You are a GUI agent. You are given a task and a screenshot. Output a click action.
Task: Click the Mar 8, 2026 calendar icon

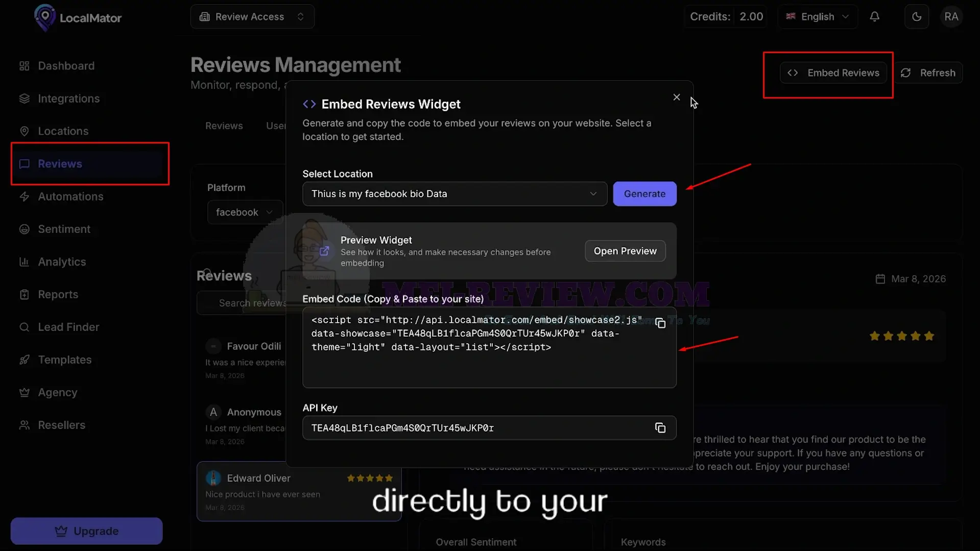tap(880, 279)
